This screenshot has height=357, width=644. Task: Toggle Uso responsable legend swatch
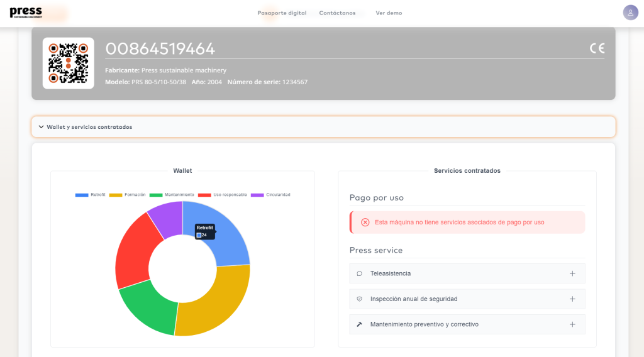204,195
